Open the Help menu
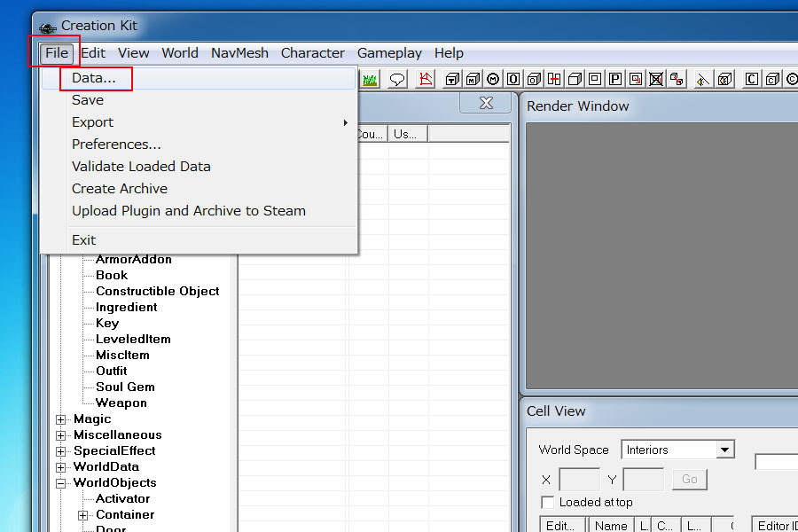Image resolution: width=798 pixels, height=532 pixels. pyautogui.click(x=449, y=53)
